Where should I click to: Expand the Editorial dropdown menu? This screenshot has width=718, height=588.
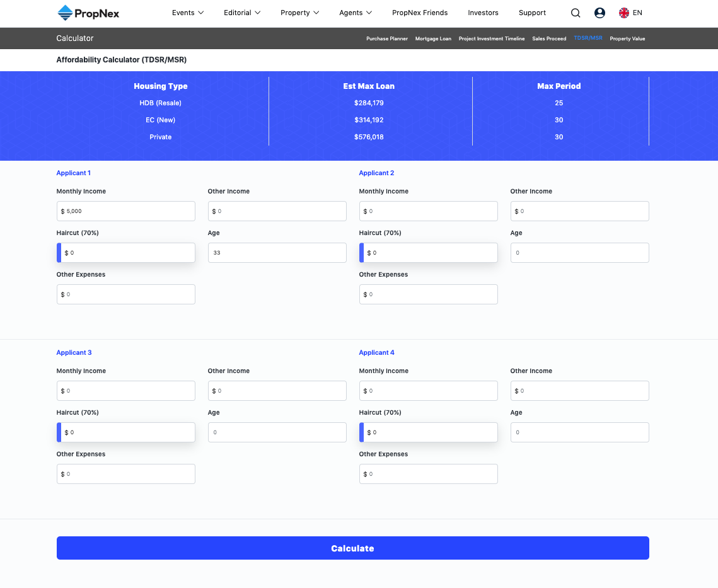(x=242, y=13)
